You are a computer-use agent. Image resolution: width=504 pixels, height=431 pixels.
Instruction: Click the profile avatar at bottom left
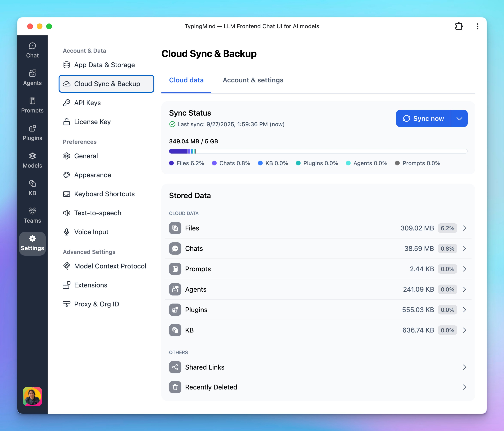[32, 397]
